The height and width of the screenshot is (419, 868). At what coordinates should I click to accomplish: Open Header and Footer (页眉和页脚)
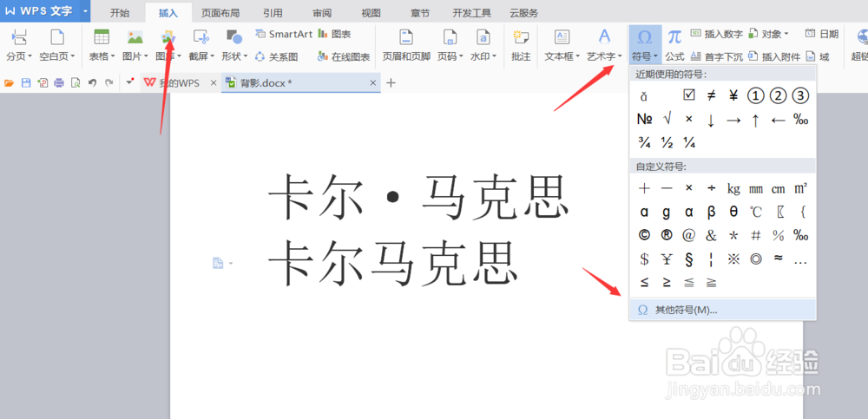[406, 44]
